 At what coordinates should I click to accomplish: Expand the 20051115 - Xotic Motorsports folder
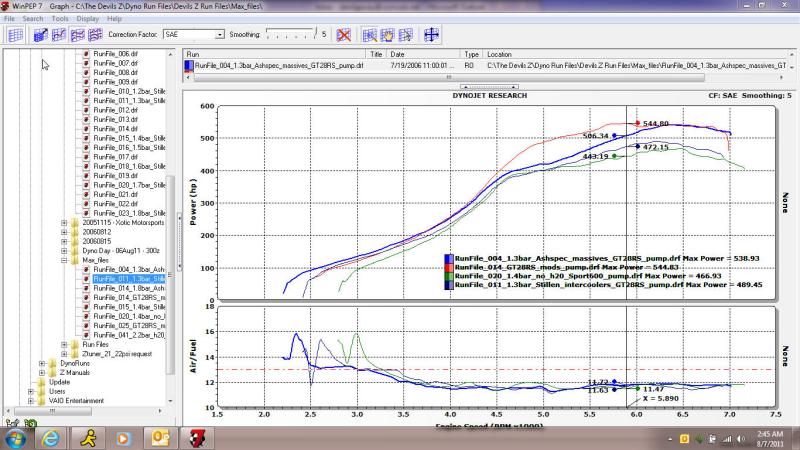coord(64,223)
